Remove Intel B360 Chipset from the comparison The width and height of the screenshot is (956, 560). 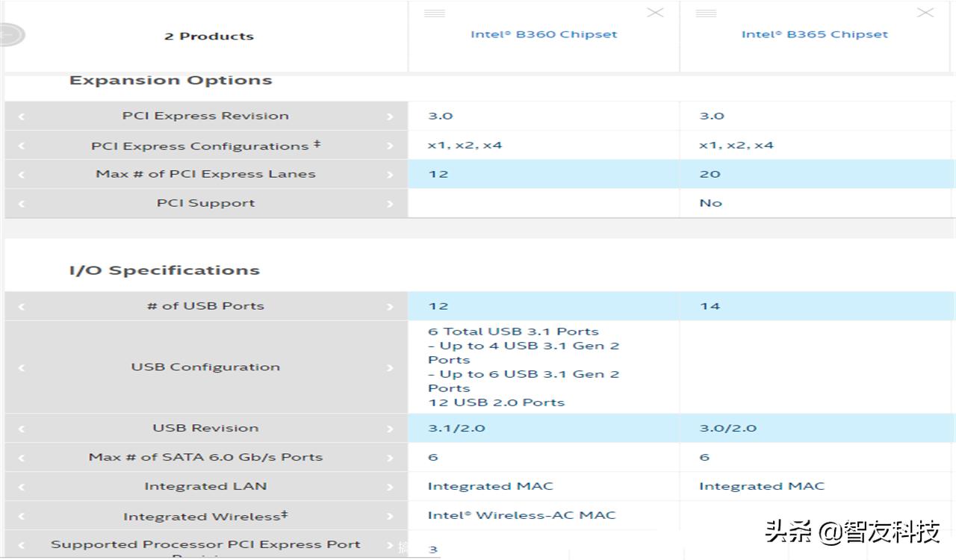pyautogui.click(x=655, y=13)
